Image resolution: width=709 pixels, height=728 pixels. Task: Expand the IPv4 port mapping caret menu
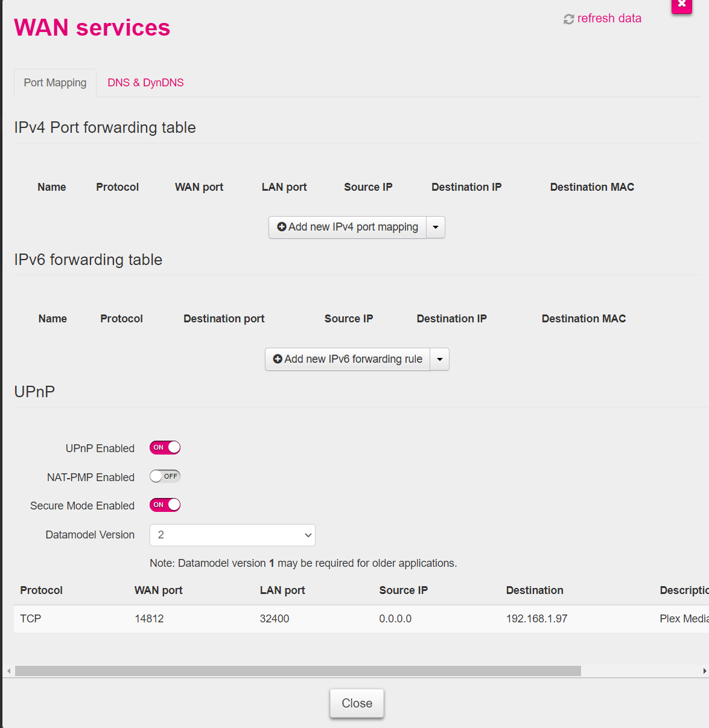coord(436,228)
